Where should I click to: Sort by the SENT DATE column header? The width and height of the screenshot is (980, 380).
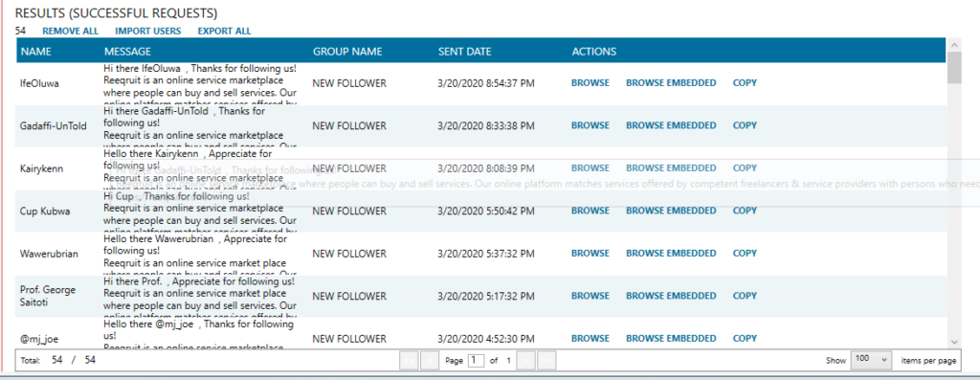tap(464, 52)
